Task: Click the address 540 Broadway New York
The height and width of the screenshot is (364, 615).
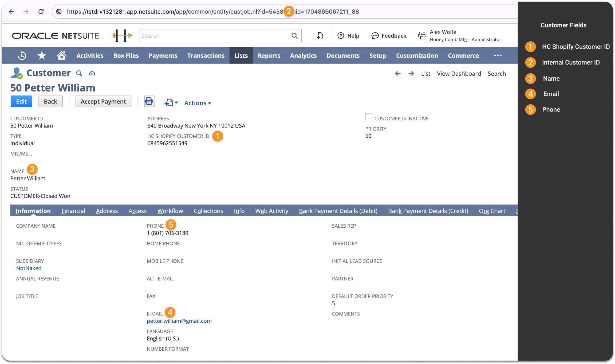Action: (196, 125)
